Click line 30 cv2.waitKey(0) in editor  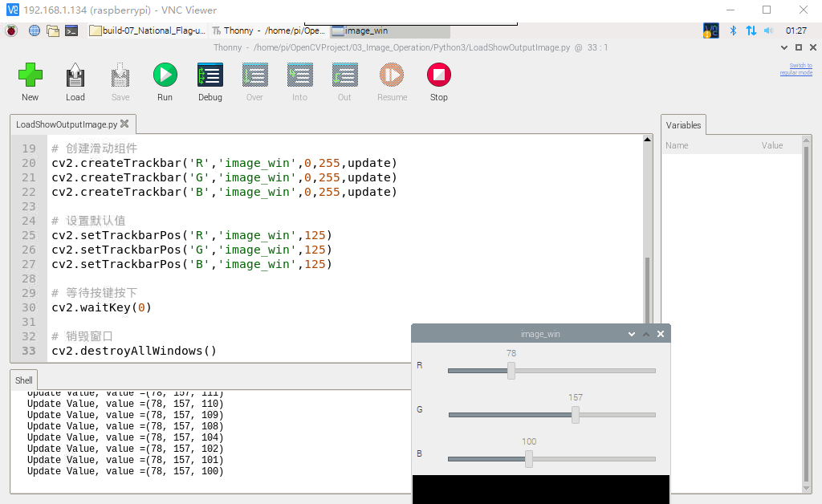pyautogui.click(x=101, y=307)
